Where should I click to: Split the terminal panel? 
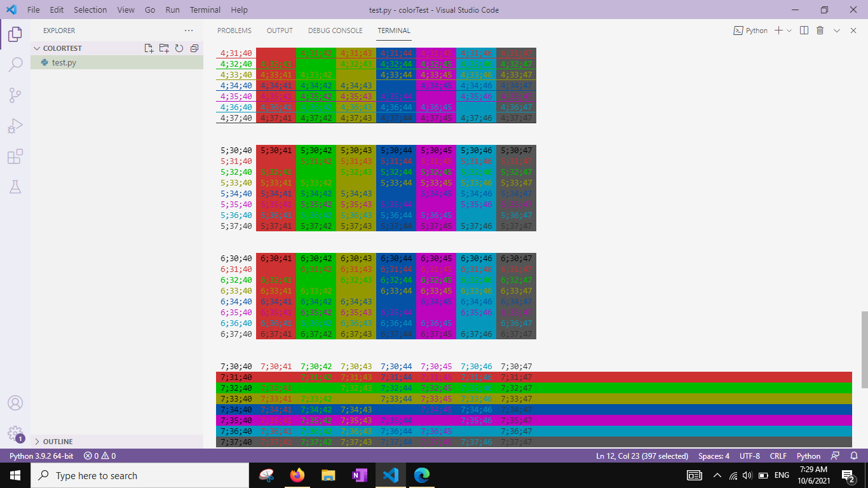pos(804,30)
